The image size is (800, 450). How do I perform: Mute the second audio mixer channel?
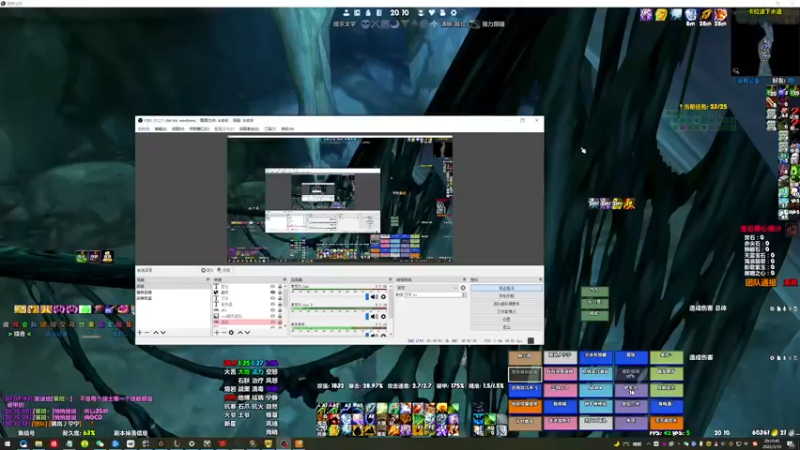pyautogui.click(x=374, y=316)
